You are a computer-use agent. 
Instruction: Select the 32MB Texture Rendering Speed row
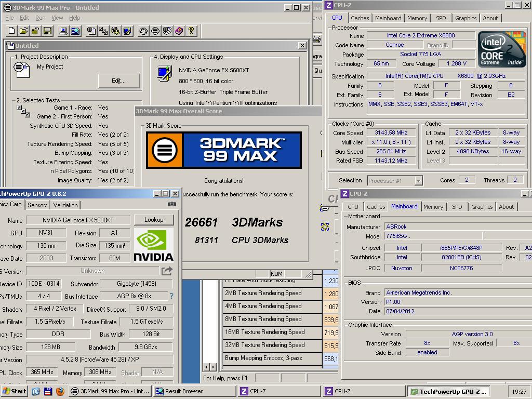[272, 345]
